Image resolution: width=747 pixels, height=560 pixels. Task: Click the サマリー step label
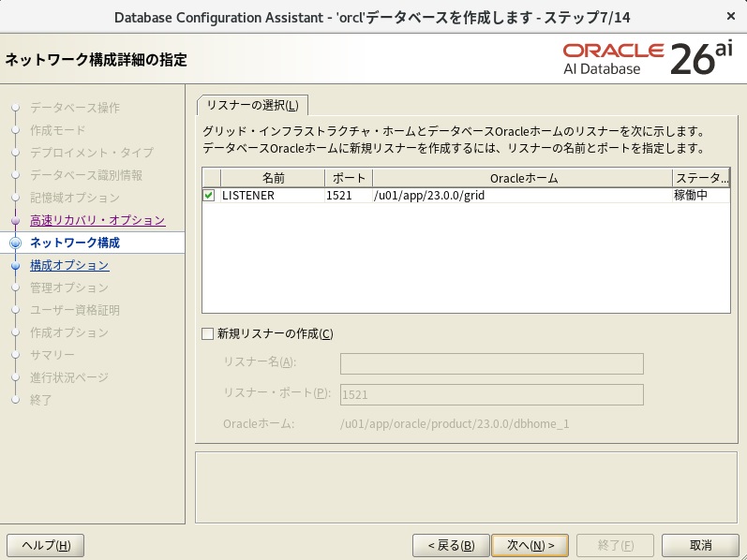point(52,355)
